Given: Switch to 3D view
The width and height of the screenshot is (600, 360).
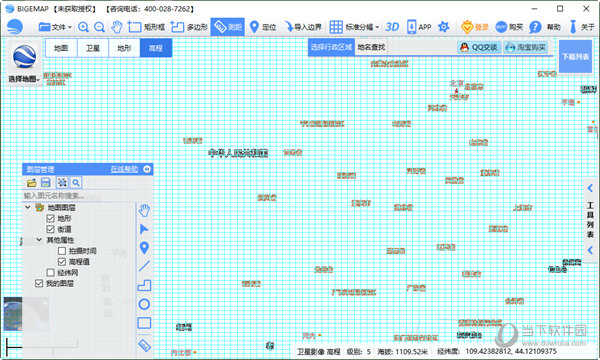Looking at the screenshot, I should [x=392, y=27].
